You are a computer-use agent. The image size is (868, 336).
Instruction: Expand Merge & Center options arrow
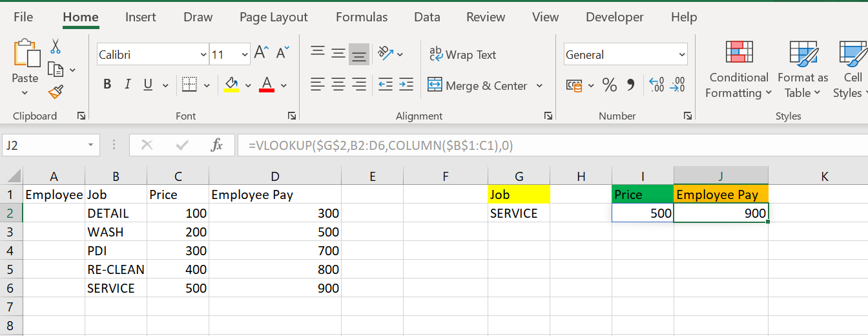point(539,85)
